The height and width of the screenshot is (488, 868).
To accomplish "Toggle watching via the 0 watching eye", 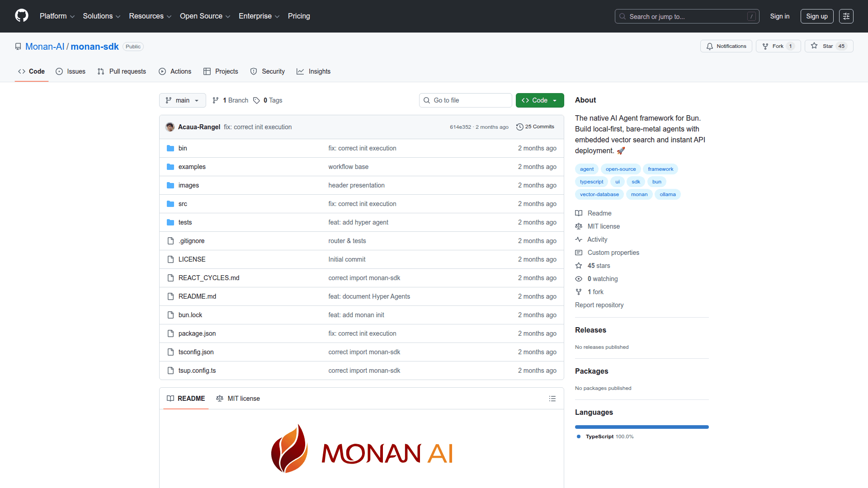I will point(579,279).
